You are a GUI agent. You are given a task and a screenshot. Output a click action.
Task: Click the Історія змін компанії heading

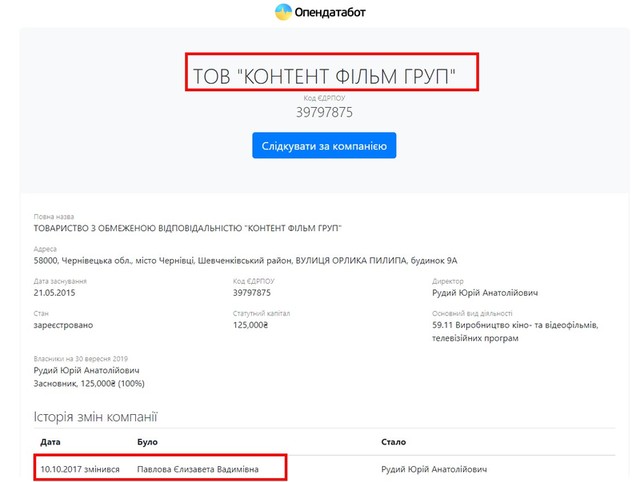(95, 416)
